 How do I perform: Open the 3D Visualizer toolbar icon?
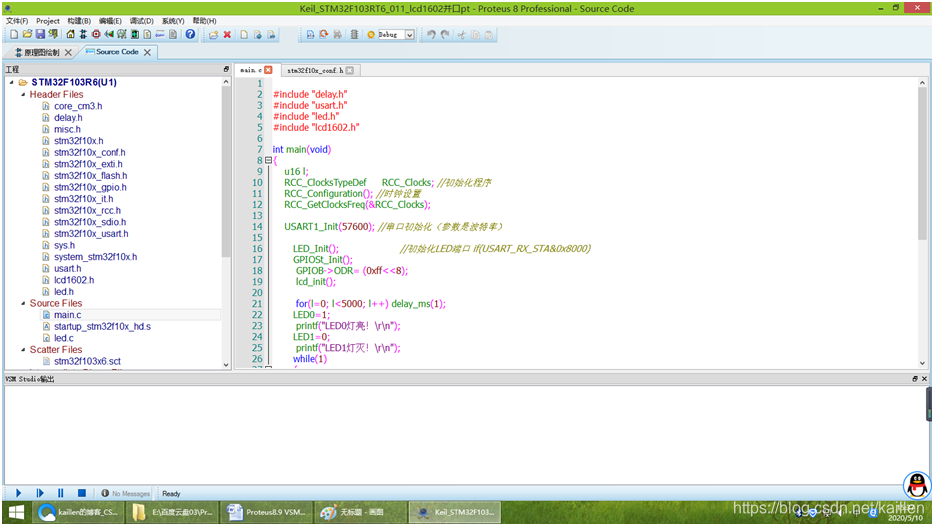[x=109, y=35]
